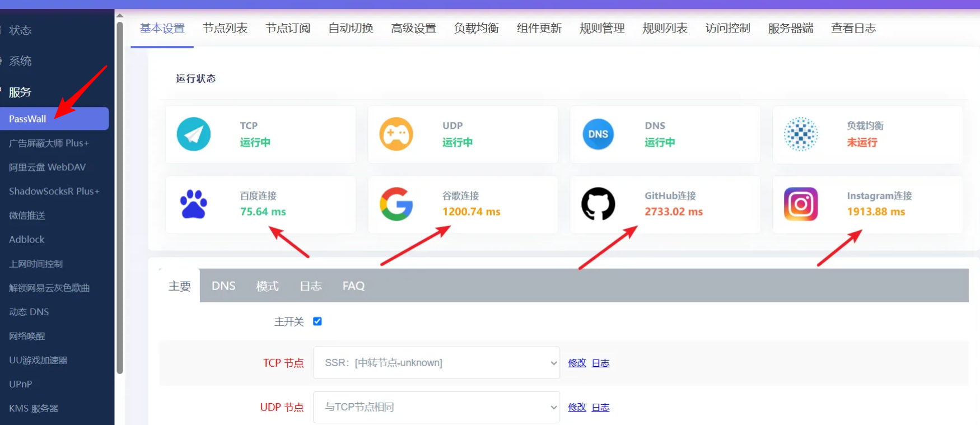Screen dimensions: 980x425
Task: Click the blue DNS status icon
Action: coord(598,134)
